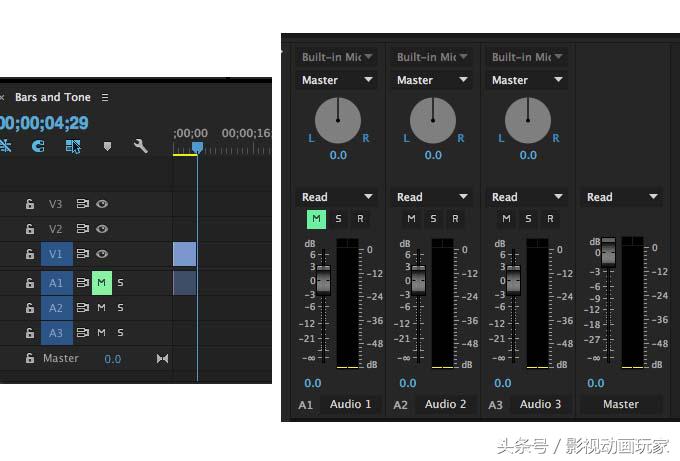Open Master channel Read automation dropdown
This screenshot has height=461, width=680.
pos(622,197)
